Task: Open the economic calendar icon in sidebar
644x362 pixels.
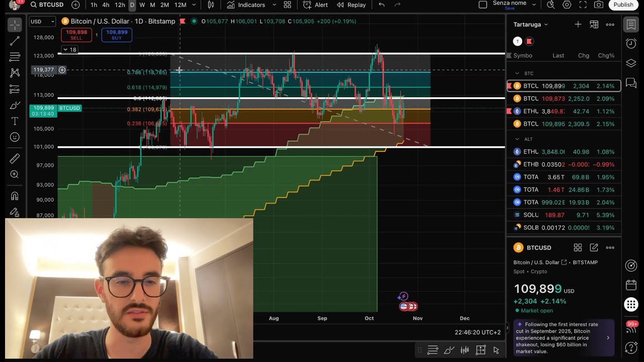Action: click(631, 286)
